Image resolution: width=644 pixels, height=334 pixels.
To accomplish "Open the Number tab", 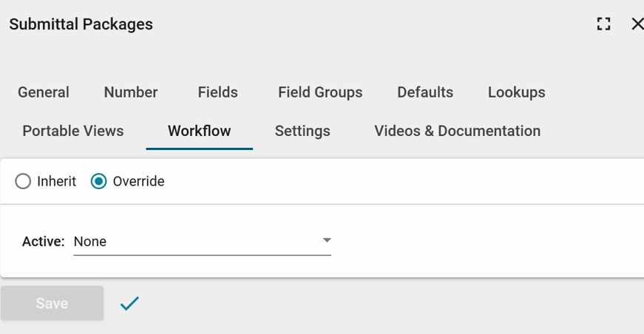I will (x=131, y=92).
